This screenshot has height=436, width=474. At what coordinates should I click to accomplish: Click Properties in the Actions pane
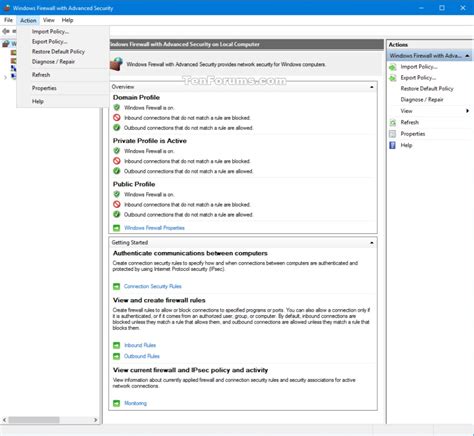point(413,134)
